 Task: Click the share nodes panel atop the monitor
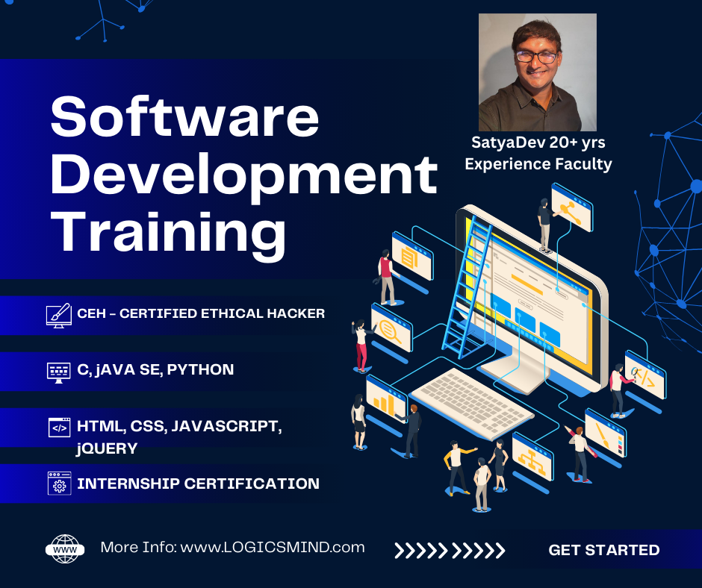[571, 207]
